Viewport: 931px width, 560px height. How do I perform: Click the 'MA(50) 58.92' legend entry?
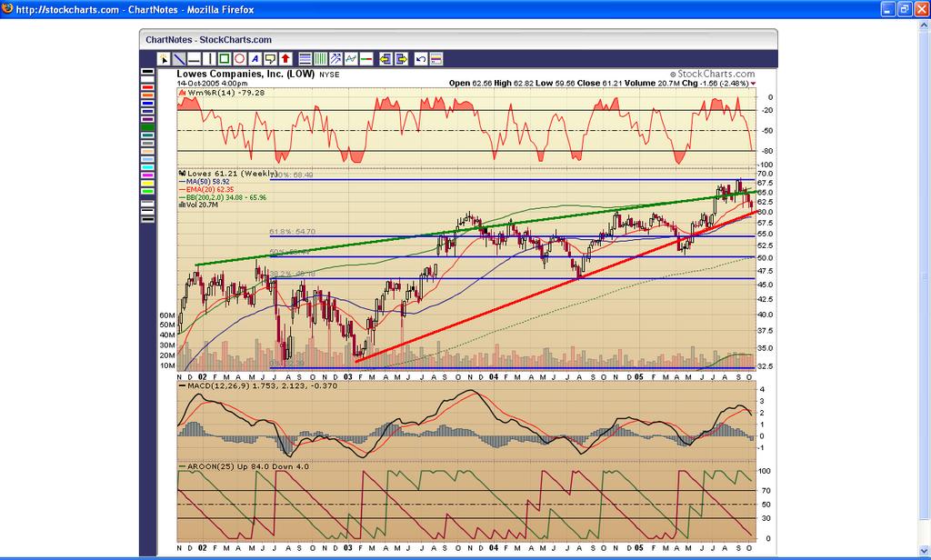[x=208, y=181]
